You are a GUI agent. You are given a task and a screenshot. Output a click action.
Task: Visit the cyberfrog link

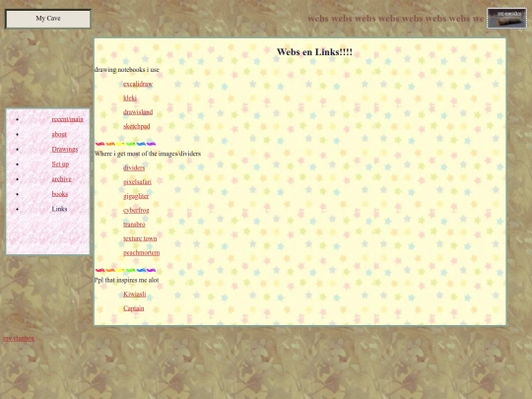click(136, 211)
